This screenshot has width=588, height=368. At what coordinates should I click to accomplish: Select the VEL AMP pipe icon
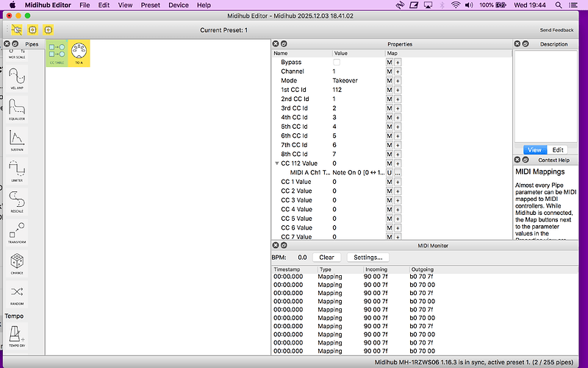point(17,78)
